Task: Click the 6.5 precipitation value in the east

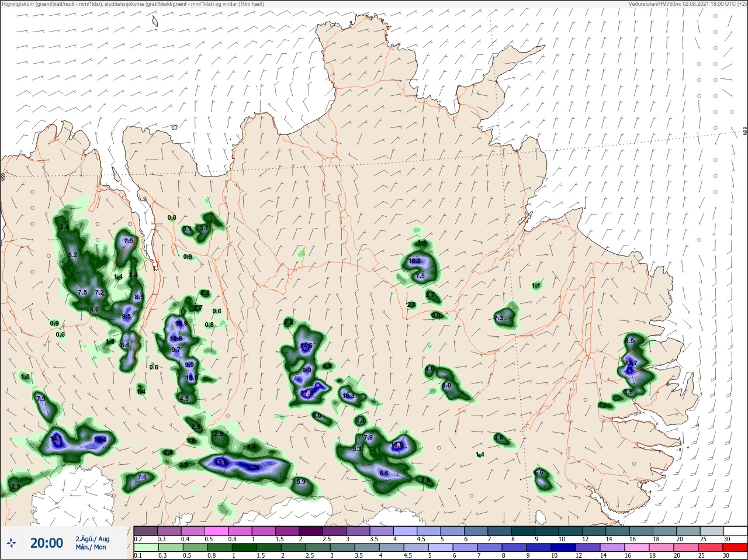Action: point(629,341)
